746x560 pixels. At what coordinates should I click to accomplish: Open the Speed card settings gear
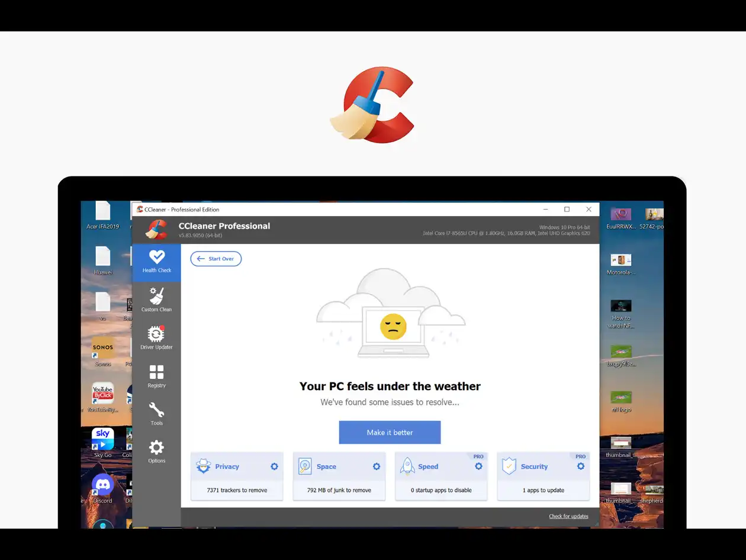click(x=478, y=466)
